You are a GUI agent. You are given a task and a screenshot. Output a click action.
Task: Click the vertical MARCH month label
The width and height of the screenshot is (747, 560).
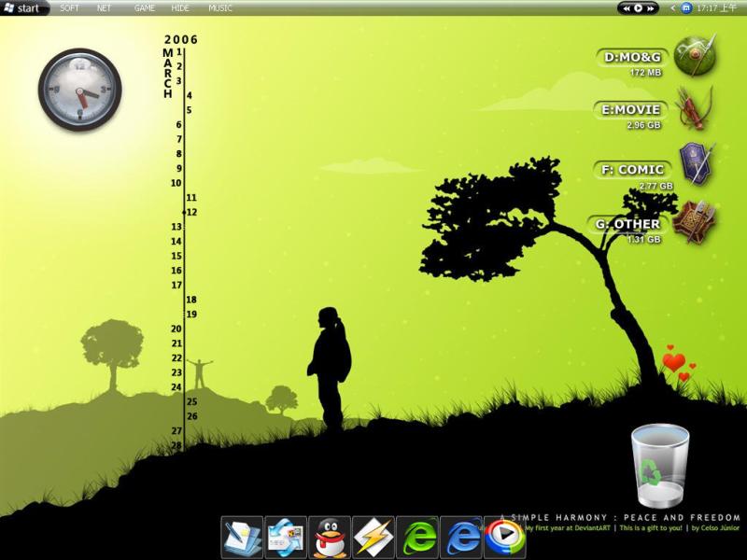coord(168,73)
